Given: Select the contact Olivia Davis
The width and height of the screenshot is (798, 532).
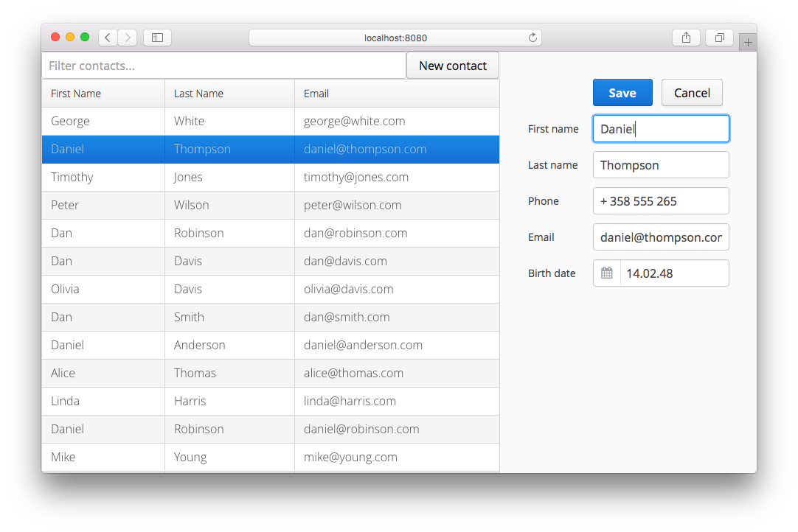Looking at the screenshot, I should pyautogui.click(x=221, y=289).
